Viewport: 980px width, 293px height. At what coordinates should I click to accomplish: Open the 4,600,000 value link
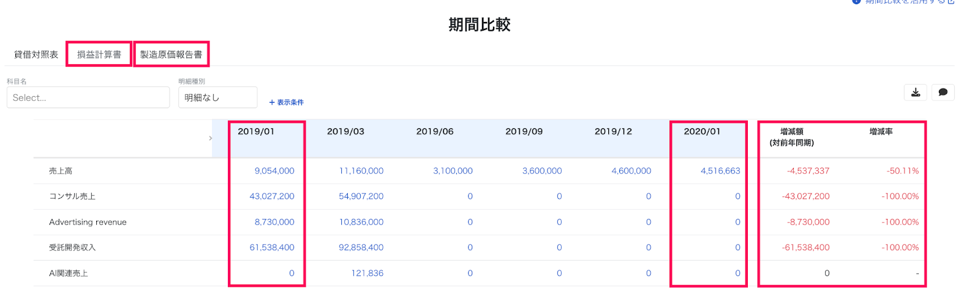click(x=631, y=171)
